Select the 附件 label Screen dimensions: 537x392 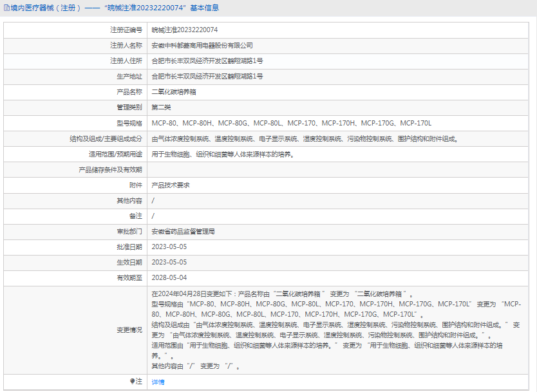[x=136, y=185]
